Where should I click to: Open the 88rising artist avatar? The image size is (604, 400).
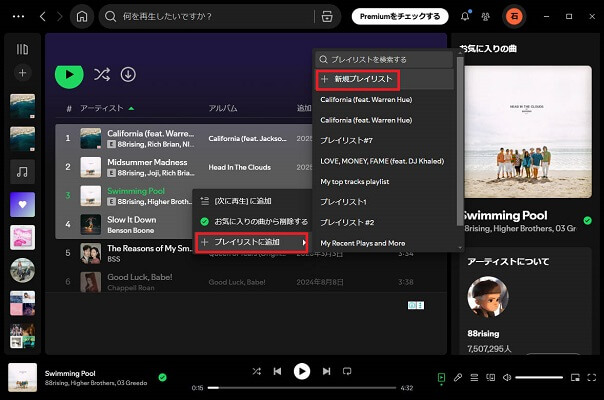[x=488, y=297]
